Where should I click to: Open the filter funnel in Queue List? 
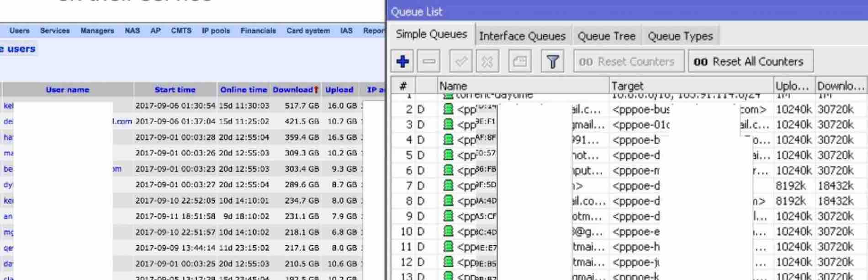coord(552,61)
